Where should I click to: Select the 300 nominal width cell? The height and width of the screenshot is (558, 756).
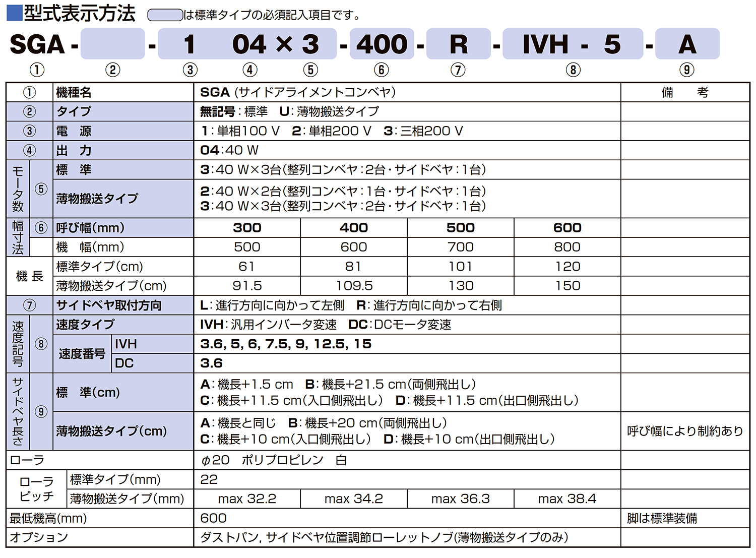[247, 228]
